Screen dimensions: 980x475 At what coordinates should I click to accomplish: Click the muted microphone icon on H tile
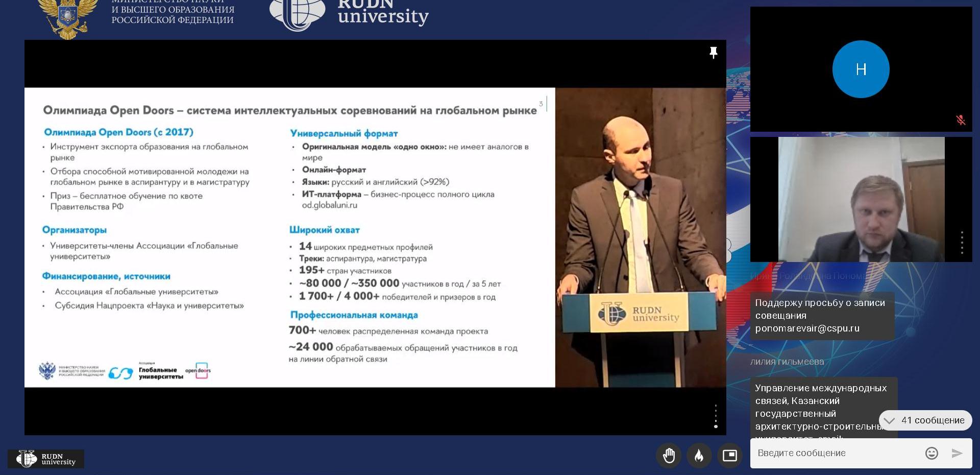click(961, 120)
